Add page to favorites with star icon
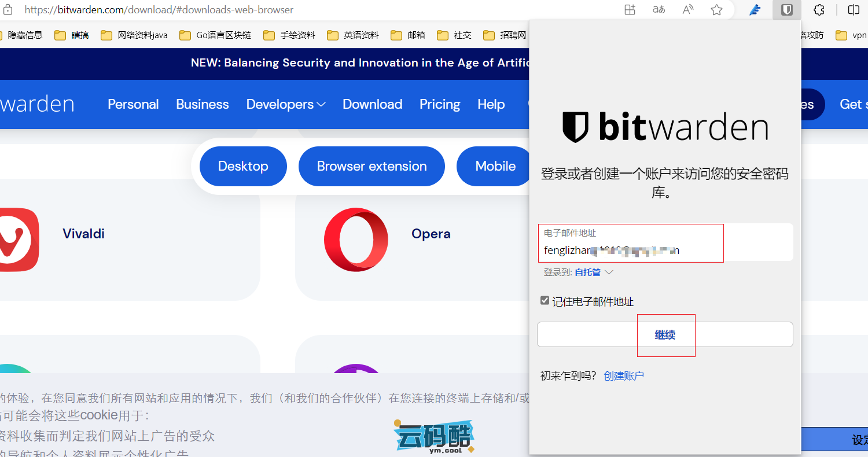 (x=716, y=10)
